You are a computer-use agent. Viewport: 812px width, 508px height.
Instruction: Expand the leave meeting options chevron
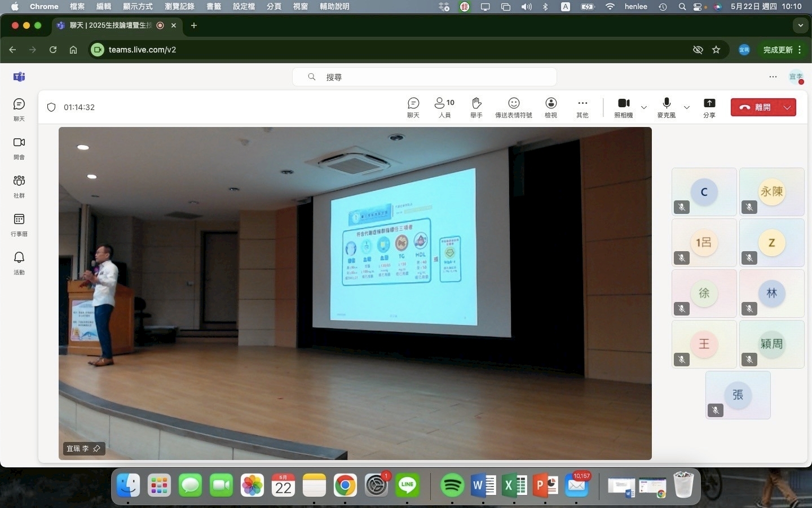[x=787, y=107]
